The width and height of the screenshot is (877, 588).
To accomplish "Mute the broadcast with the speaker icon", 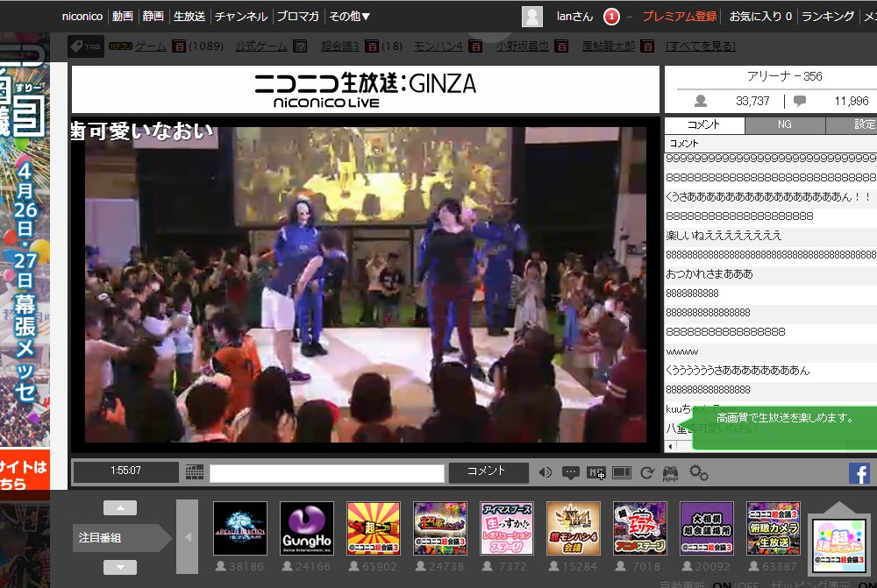I will click(545, 473).
